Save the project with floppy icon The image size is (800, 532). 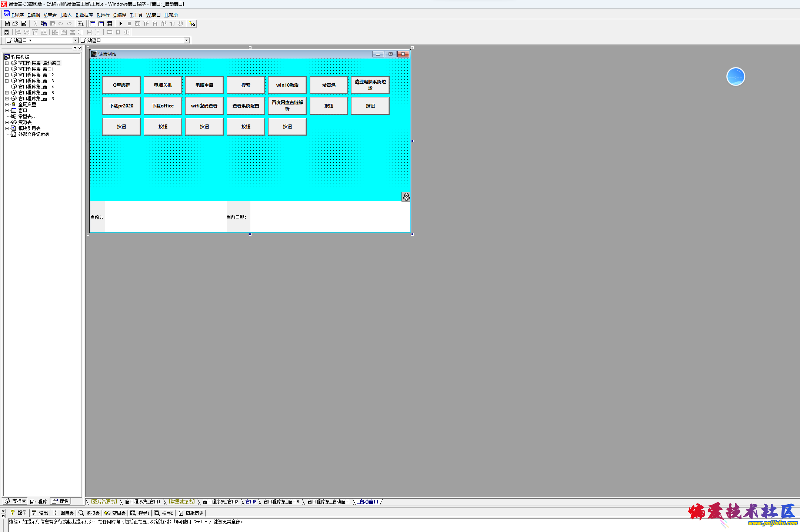(24, 23)
